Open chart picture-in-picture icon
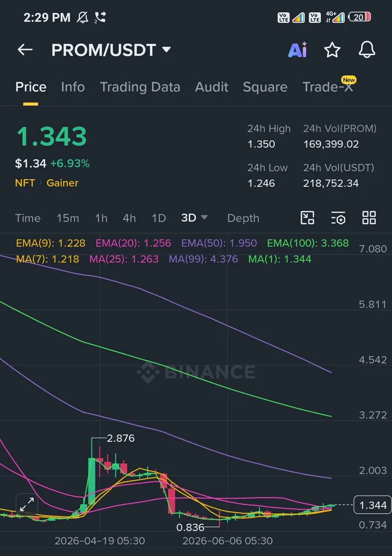The image size is (392, 556). point(307,218)
